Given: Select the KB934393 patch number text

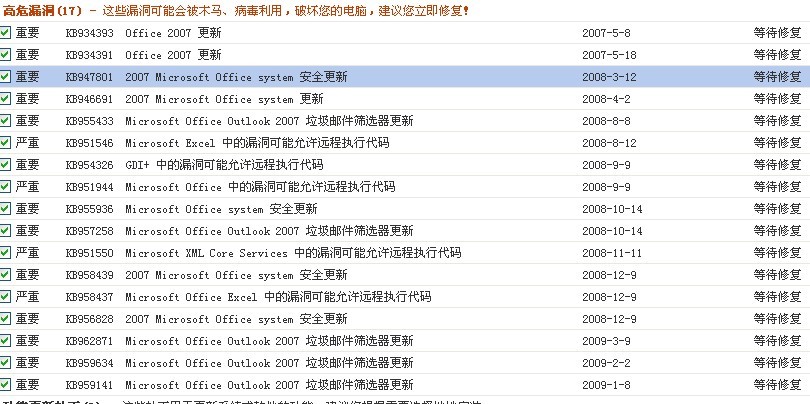Looking at the screenshot, I should coord(89,33).
